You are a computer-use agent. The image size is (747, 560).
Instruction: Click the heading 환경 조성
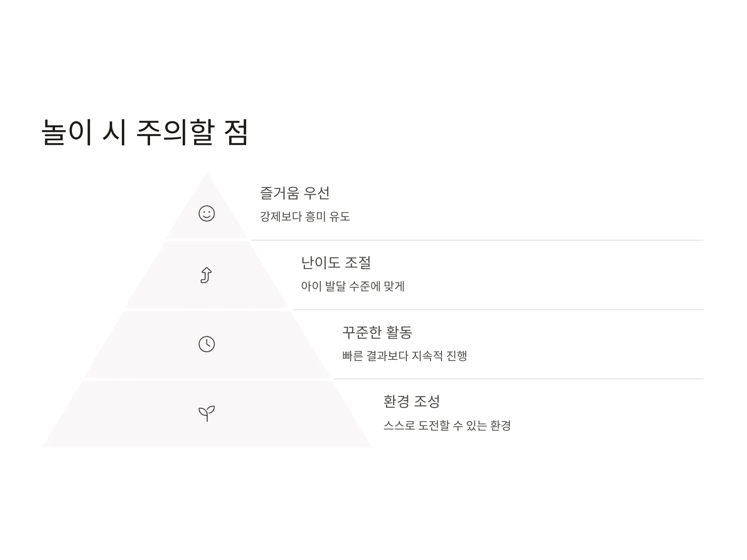tap(412, 401)
